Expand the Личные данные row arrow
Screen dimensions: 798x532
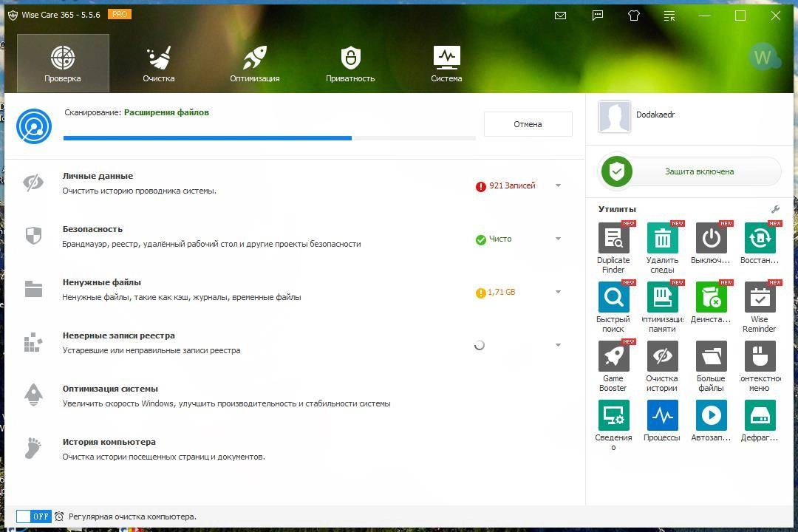[559, 185]
